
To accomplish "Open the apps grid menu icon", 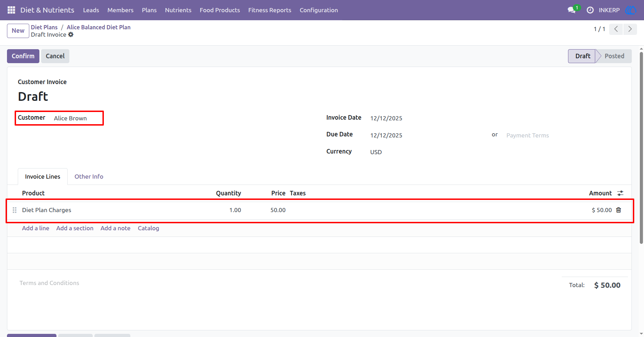I will (11, 10).
